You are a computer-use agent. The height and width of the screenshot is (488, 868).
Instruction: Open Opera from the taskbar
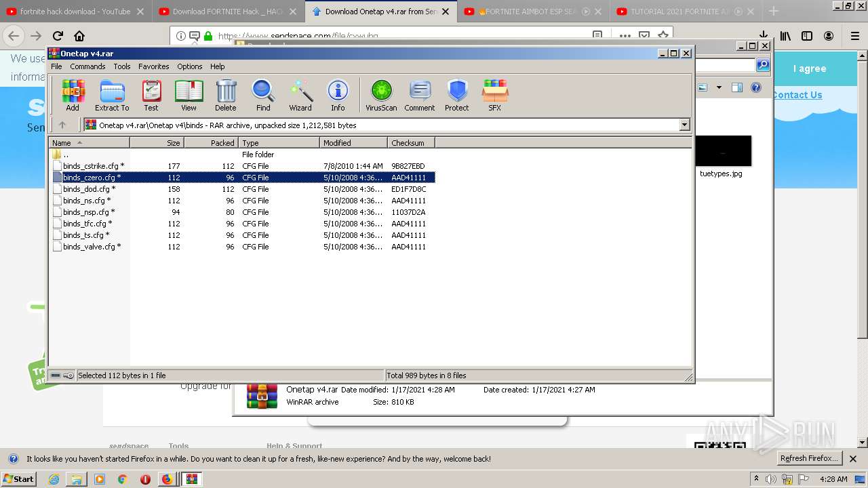tap(145, 479)
